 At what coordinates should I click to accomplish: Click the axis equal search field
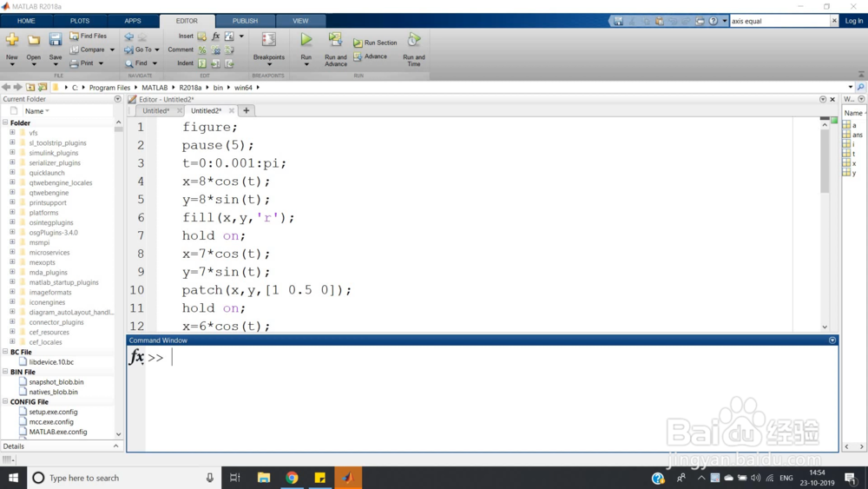pyautogui.click(x=779, y=21)
